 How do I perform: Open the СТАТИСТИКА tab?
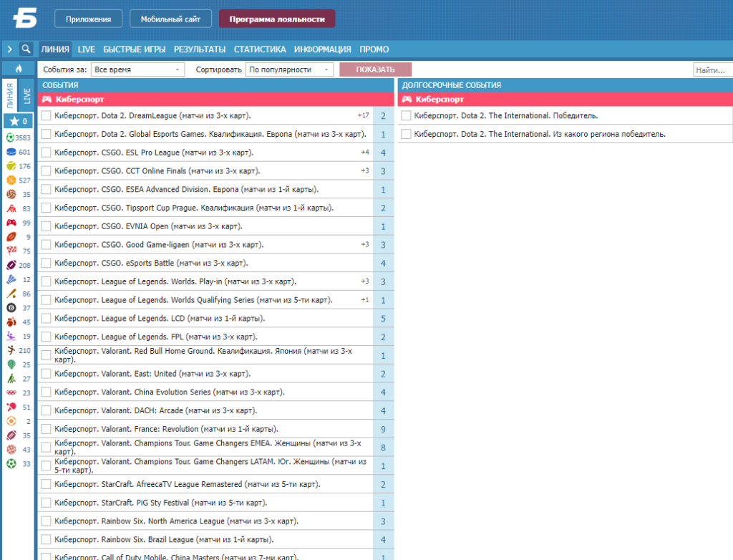(260, 49)
